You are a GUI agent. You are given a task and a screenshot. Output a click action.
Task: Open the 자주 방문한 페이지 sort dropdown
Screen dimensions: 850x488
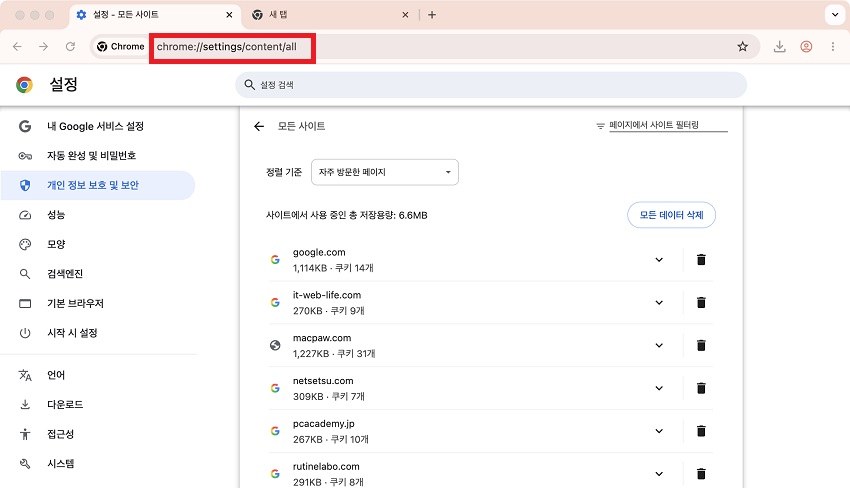(385, 172)
